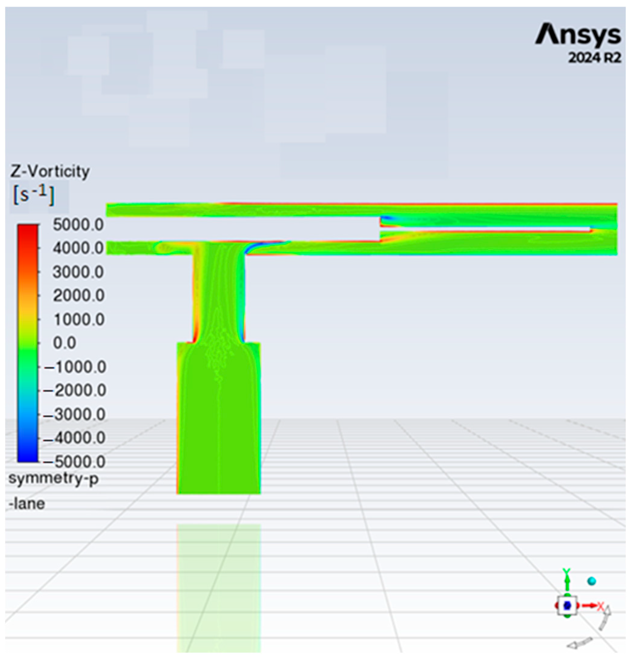Click the 2024 R2 version text

tap(595, 58)
